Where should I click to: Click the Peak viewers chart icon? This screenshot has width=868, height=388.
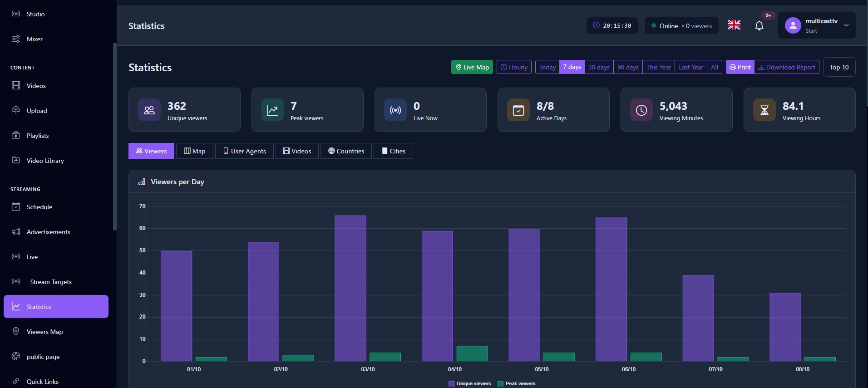tap(272, 110)
